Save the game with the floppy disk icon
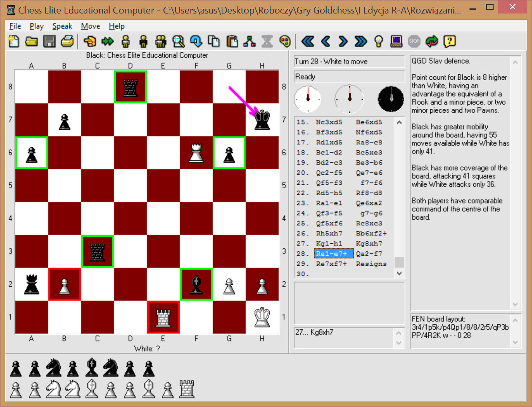532x407 pixels. [49, 41]
